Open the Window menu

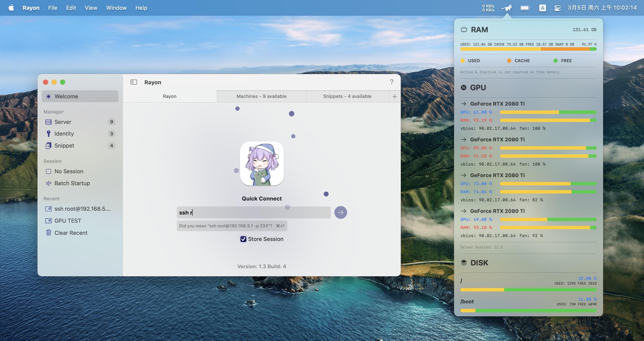(x=116, y=8)
